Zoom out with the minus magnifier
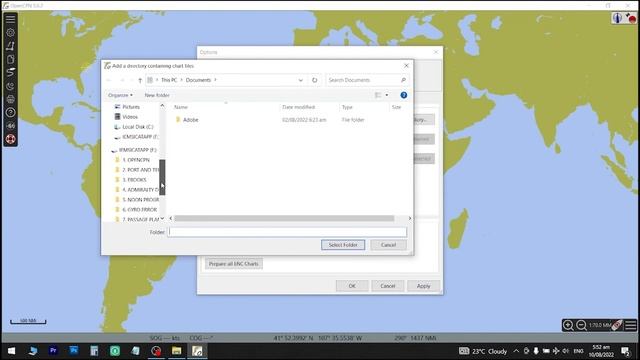This screenshot has width=640, height=360. click(x=582, y=325)
